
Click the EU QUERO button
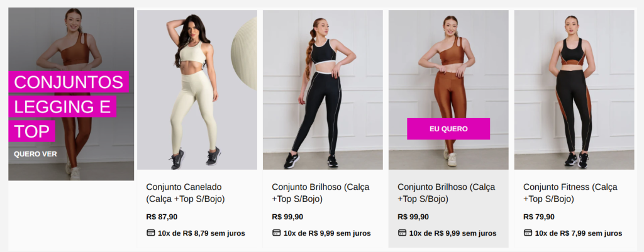(x=448, y=129)
